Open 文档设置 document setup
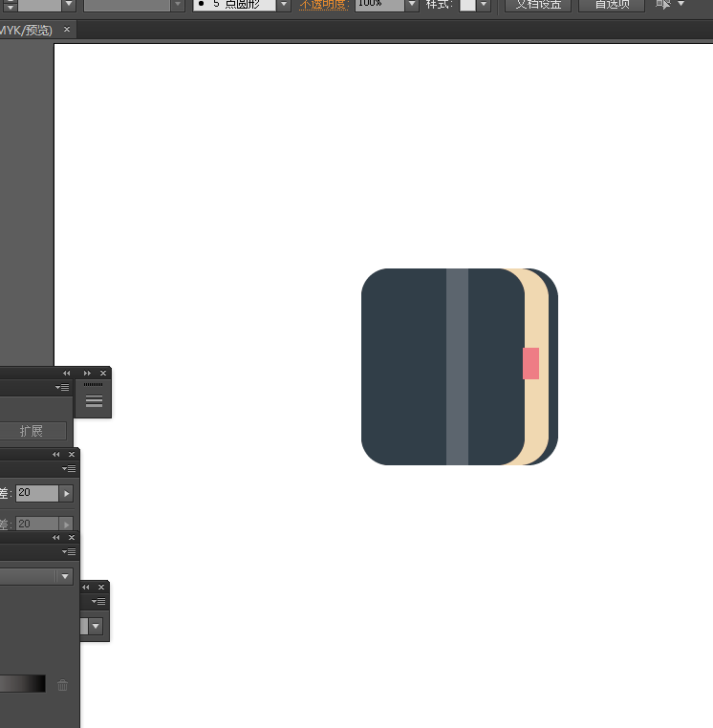This screenshot has height=728, width=713. (538, 5)
